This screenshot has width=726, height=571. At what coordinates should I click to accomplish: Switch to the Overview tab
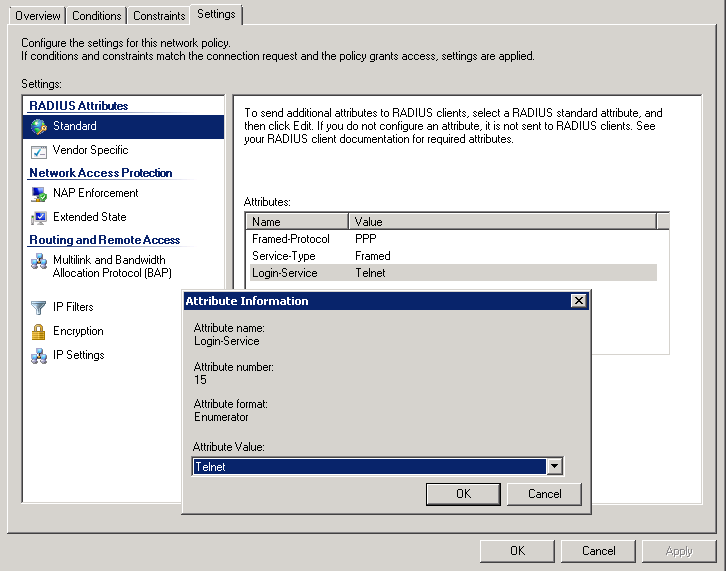tap(38, 16)
